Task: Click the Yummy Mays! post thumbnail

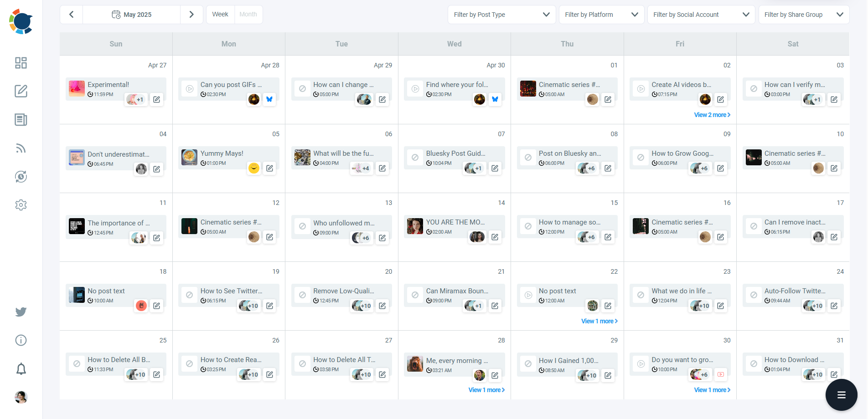Action: 189,157
